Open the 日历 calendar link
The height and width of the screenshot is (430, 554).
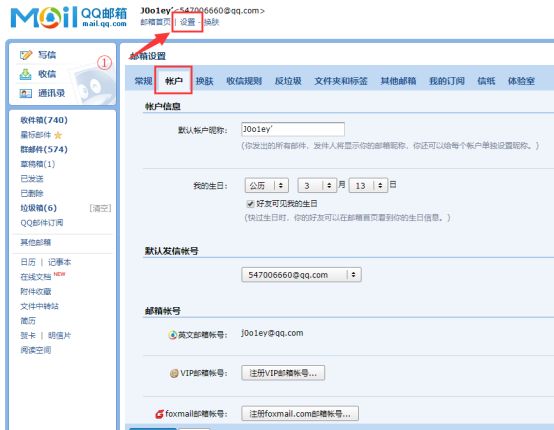pyautogui.click(x=28, y=262)
